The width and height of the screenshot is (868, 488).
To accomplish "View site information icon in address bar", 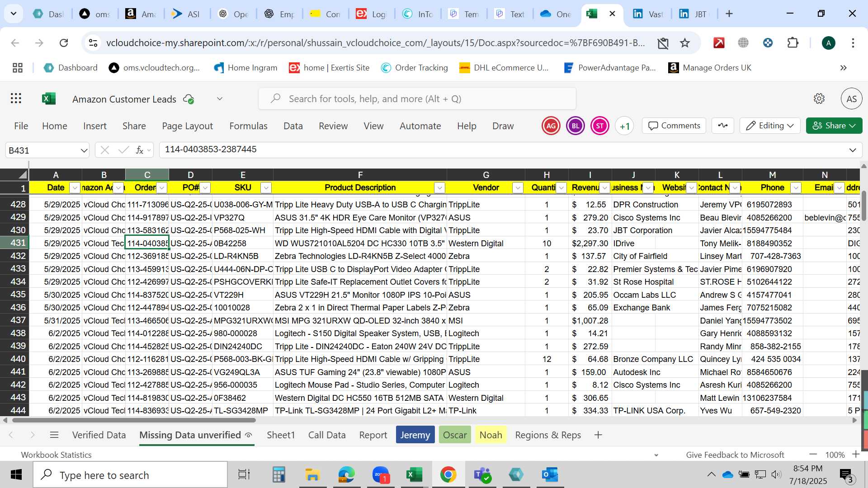I will tap(93, 43).
